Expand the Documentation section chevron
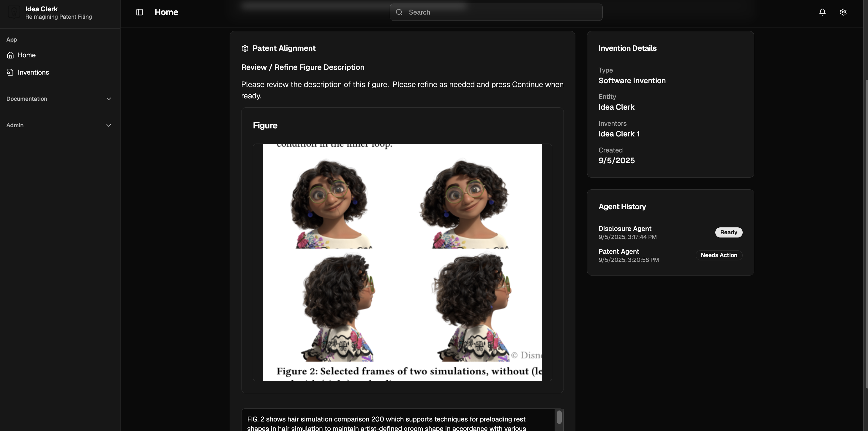Screen dimensions: 868x431 pos(108,99)
